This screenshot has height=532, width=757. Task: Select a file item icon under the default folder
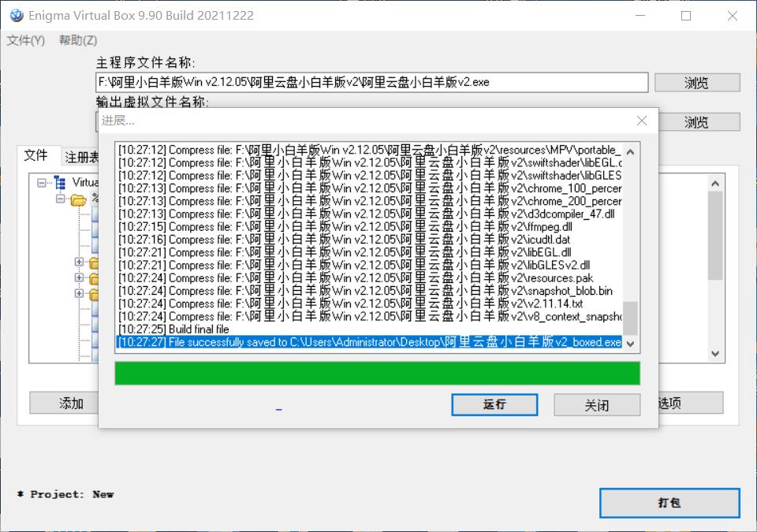pos(95,214)
